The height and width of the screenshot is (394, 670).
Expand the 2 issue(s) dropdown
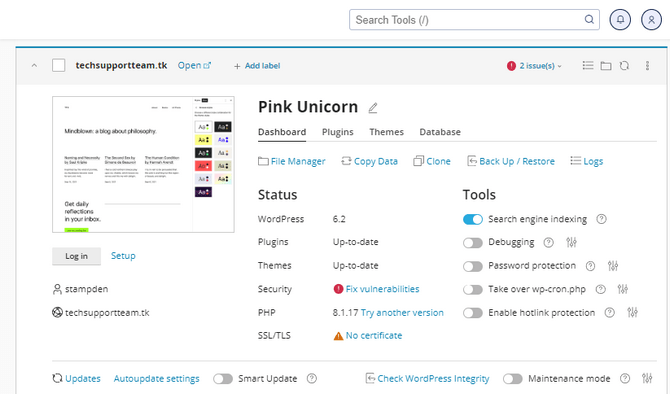[535, 66]
